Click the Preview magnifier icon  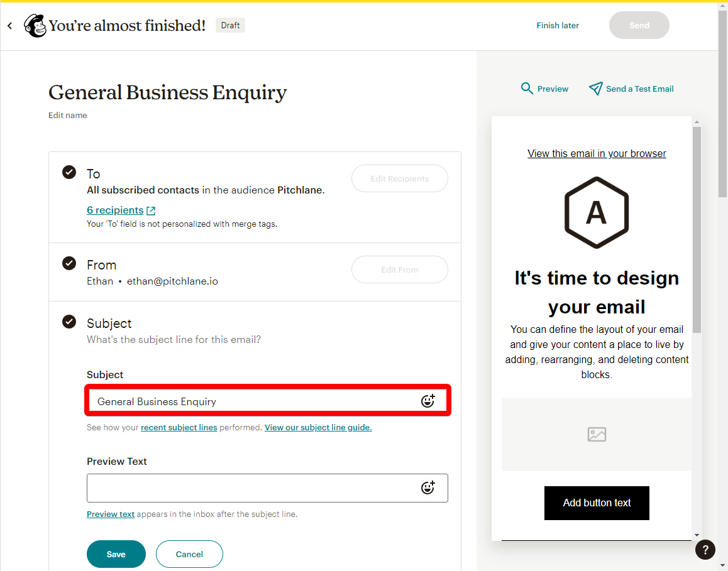pyautogui.click(x=526, y=88)
